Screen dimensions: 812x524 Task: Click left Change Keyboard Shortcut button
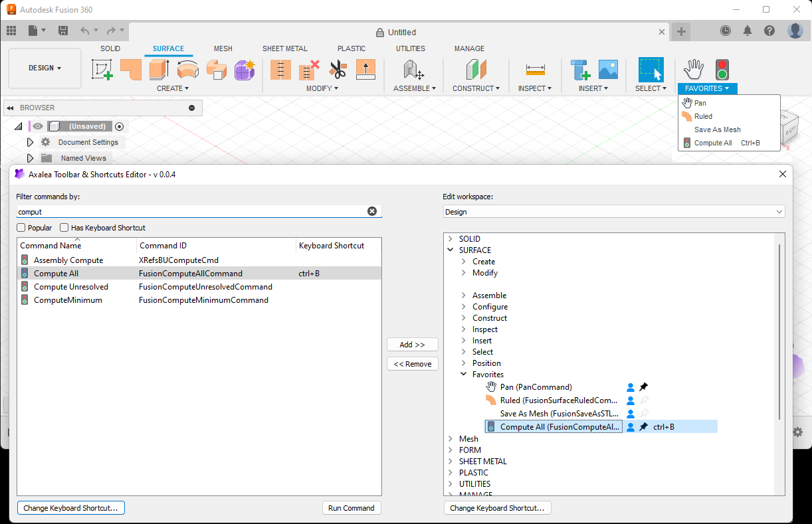[71, 508]
